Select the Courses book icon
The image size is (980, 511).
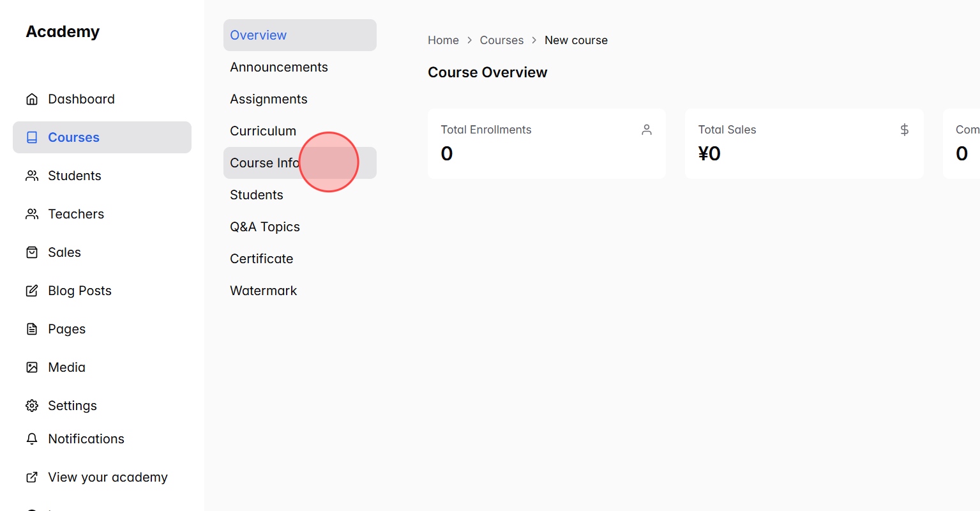(32, 137)
